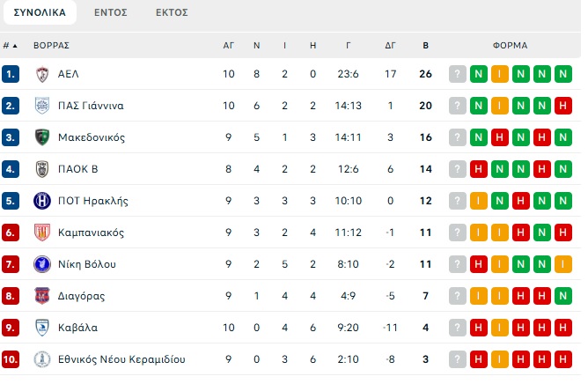Sort table by the # position column
This screenshot has height=384, width=588.
pyautogui.click(x=11, y=46)
